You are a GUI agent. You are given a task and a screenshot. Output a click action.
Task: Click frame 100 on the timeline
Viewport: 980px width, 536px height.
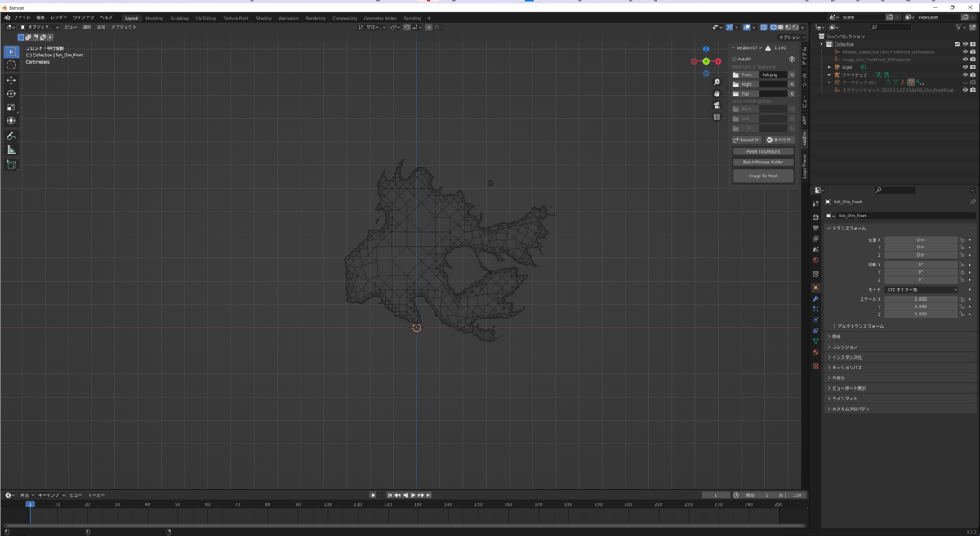click(327, 504)
